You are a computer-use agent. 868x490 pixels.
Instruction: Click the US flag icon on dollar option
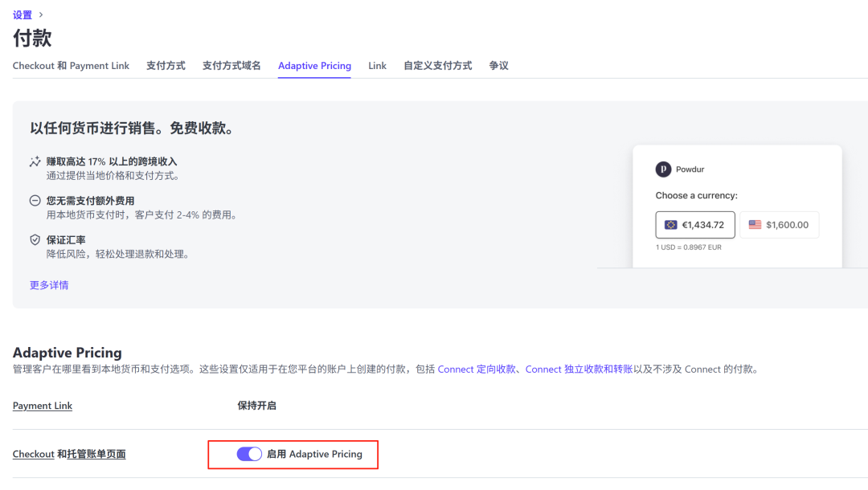(754, 224)
